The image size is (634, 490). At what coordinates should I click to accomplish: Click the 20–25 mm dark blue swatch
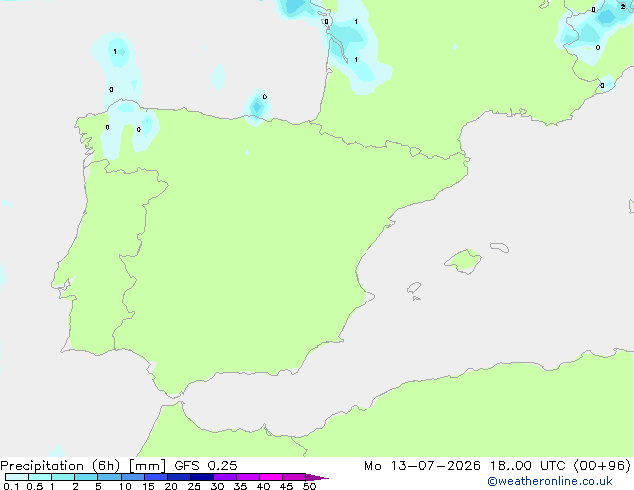(x=178, y=477)
